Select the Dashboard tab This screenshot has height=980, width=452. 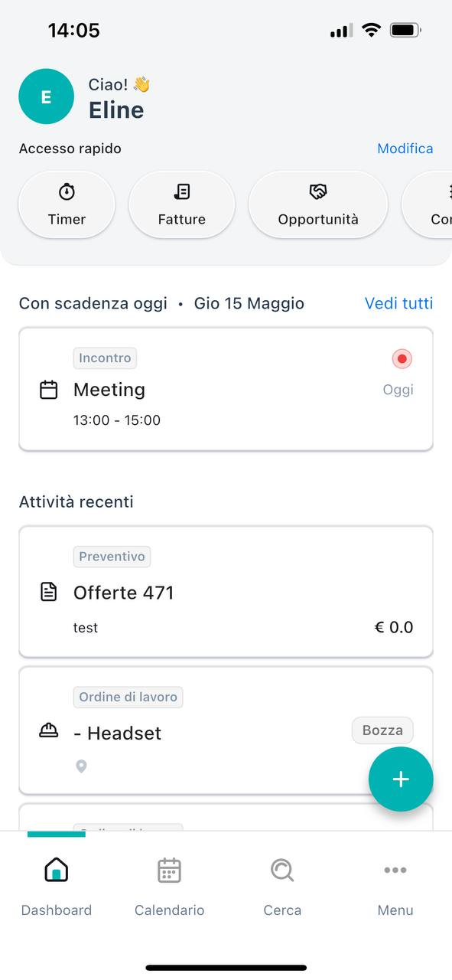(x=57, y=887)
